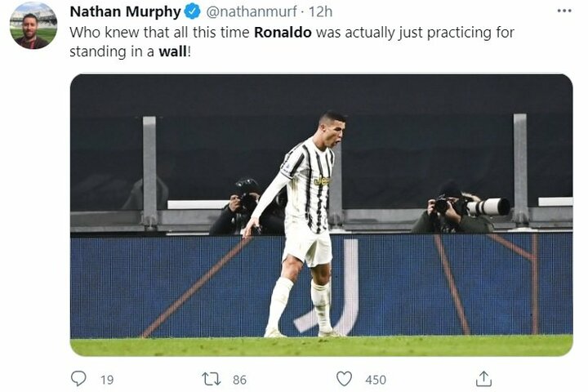Click the photographer left of the player

[243, 209]
